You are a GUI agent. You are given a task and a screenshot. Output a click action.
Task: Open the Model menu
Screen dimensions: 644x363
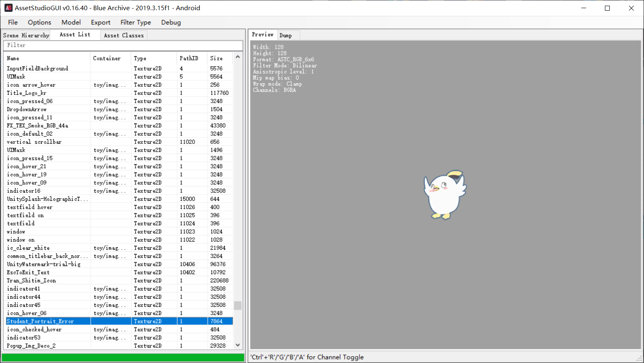pos(71,22)
